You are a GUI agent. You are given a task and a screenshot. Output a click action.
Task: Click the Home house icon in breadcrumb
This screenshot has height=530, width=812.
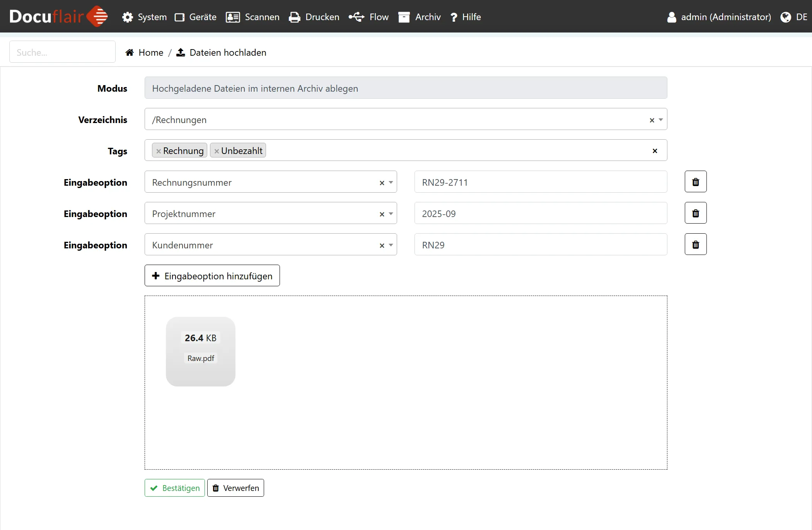coord(130,53)
